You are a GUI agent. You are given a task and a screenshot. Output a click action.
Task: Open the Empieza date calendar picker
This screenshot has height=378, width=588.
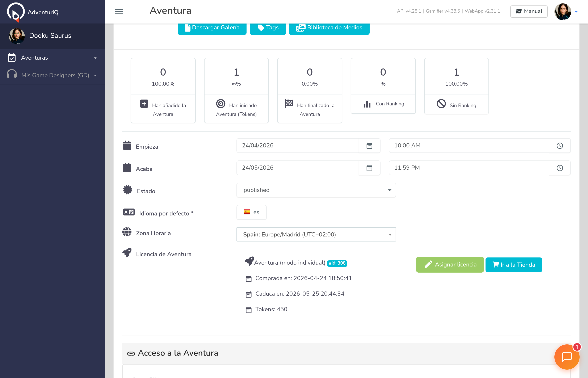369,146
